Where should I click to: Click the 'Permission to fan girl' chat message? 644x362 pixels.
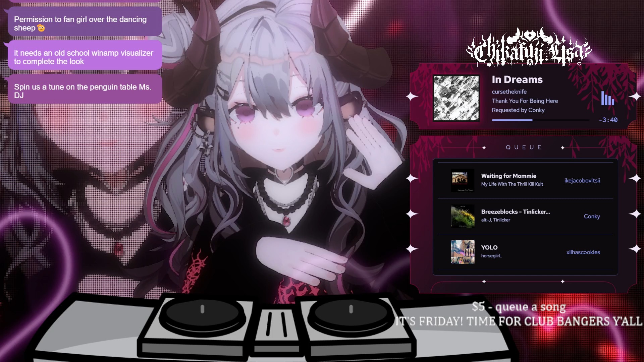[85, 22]
